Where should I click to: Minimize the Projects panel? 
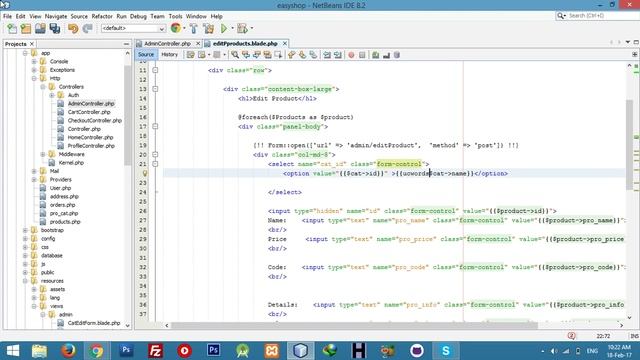[x=126, y=44]
